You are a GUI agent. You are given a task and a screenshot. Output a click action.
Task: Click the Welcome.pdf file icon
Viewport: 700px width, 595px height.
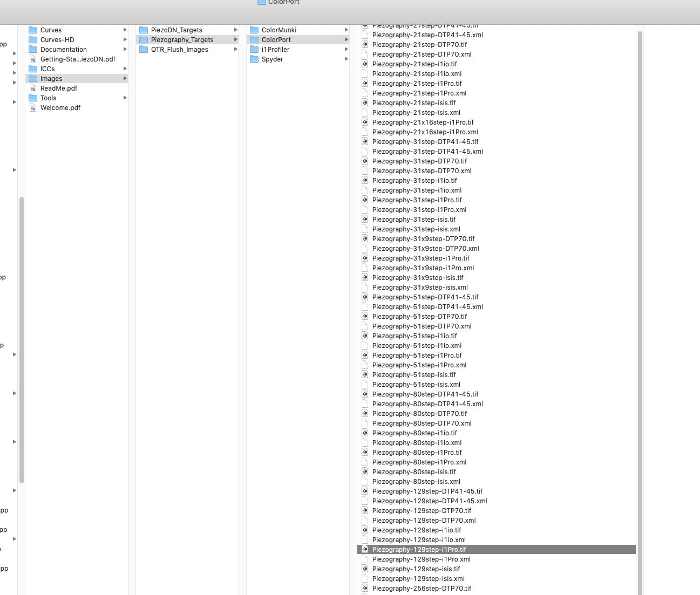(x=33, y=108)
